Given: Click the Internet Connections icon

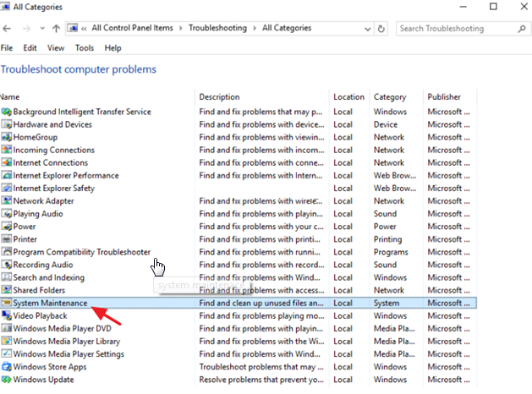Looking at the screenshot, I should [7, 162].
